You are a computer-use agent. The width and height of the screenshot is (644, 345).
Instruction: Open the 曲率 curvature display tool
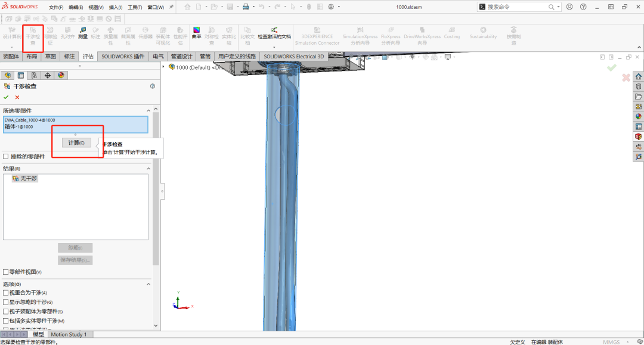197,33
